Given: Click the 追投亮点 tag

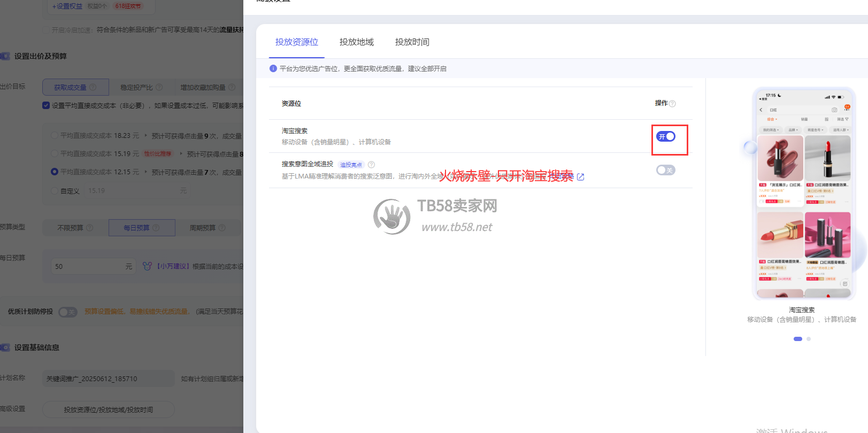Looking at the screenshot, I should click(351, 165).
